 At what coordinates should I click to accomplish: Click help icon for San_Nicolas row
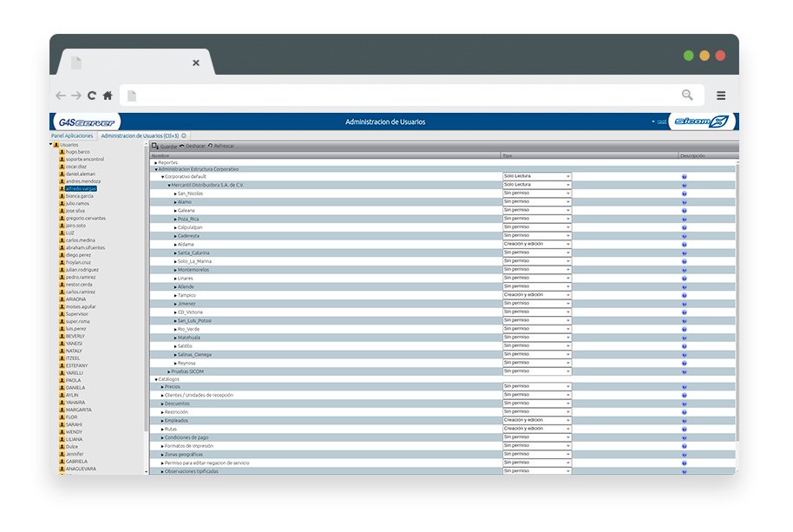point(685,194)
